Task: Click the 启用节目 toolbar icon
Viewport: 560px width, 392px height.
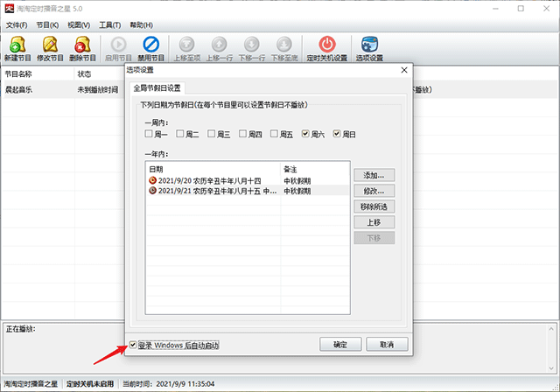Action: point(117,45)
